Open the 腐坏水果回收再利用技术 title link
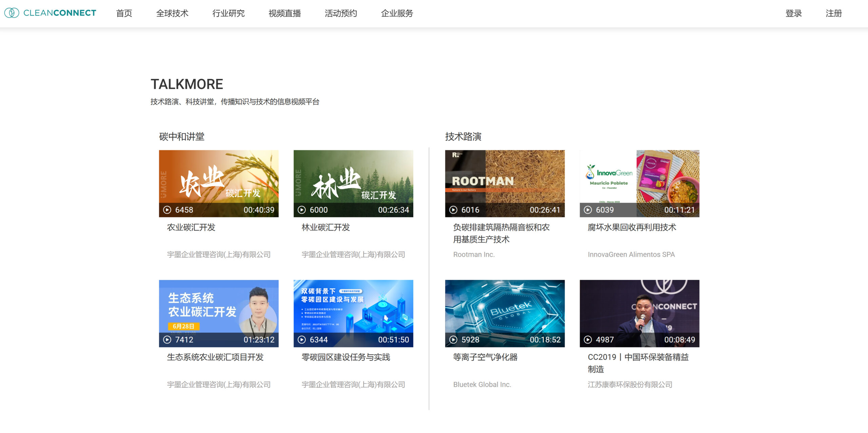The image size is (868, 433). [x=632, y=227]
